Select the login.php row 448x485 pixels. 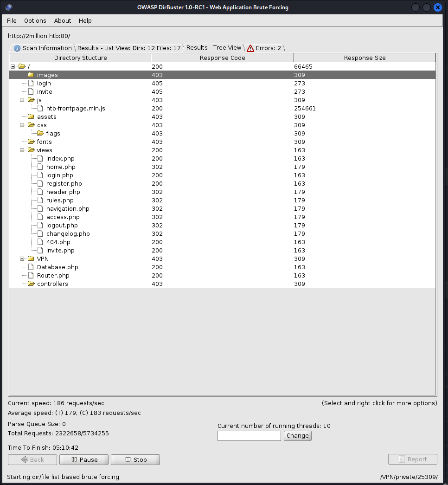pos(222,175)
